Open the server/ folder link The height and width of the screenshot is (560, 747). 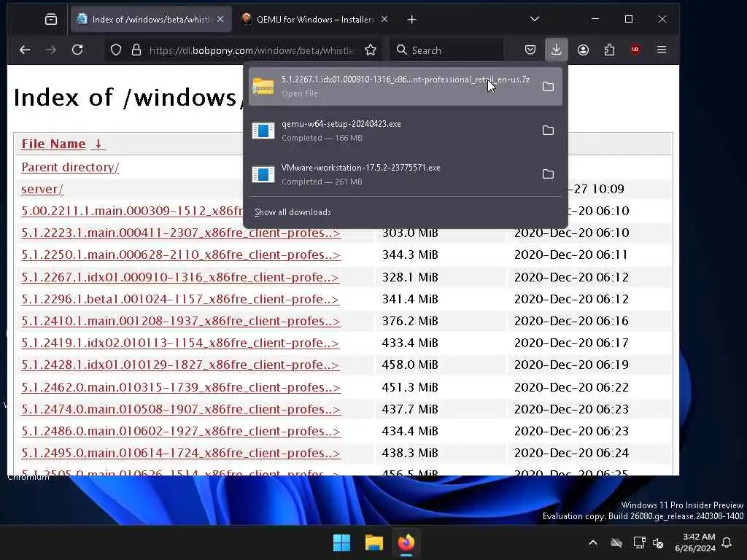pyautogui.click(x=42, y=189)
